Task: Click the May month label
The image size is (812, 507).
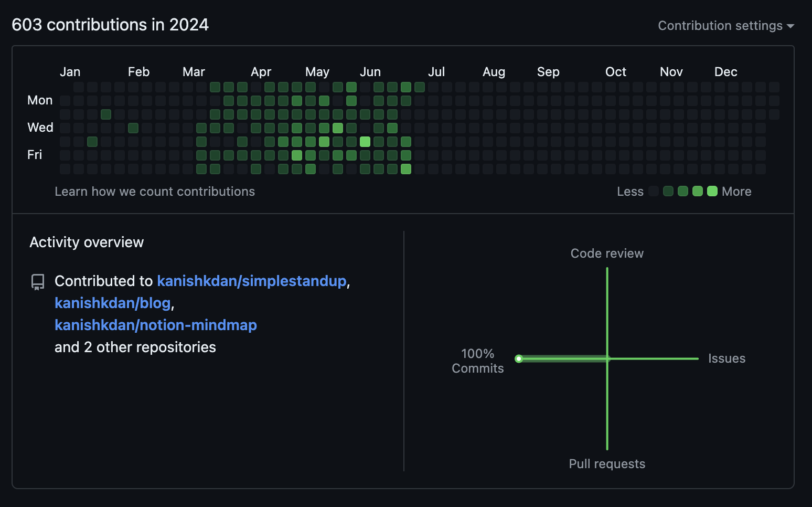Action: coord(317,72)
